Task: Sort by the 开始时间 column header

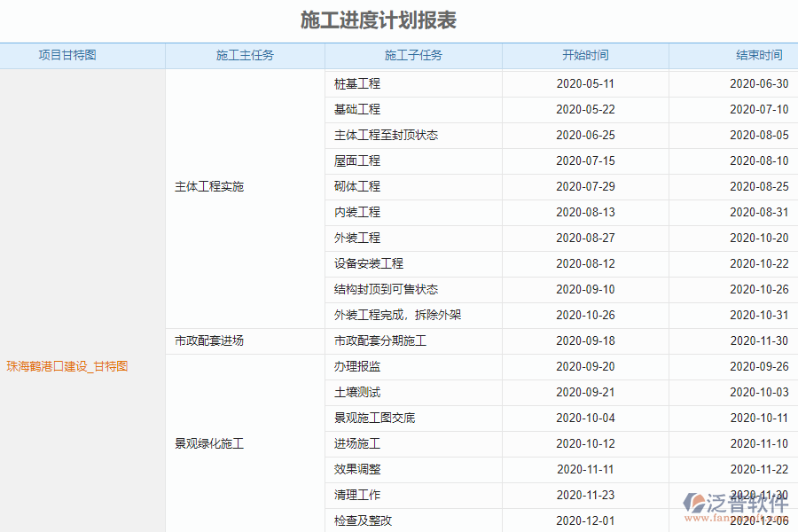Action: pos(583,55)
